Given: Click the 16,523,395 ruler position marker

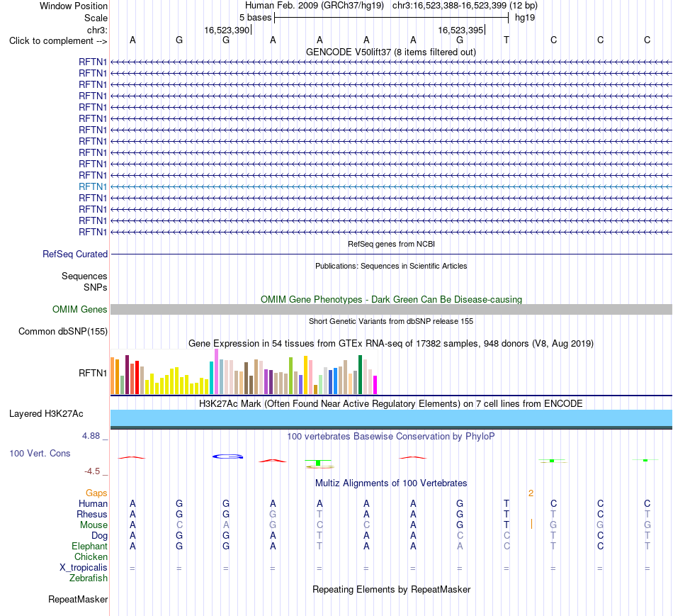Looking at the screenshot, I should (x=460, y=30).
